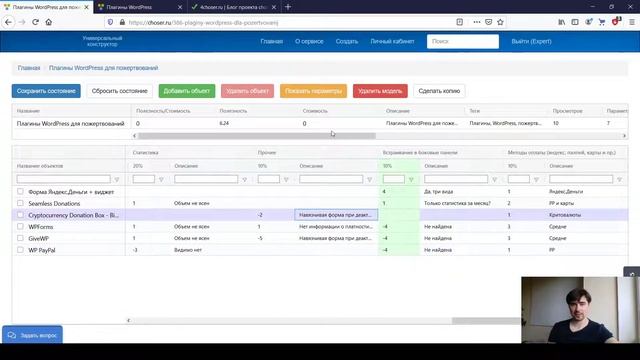Close the second Плагины WordPress tab
This screenshot has height=360, width=640.
180,7
